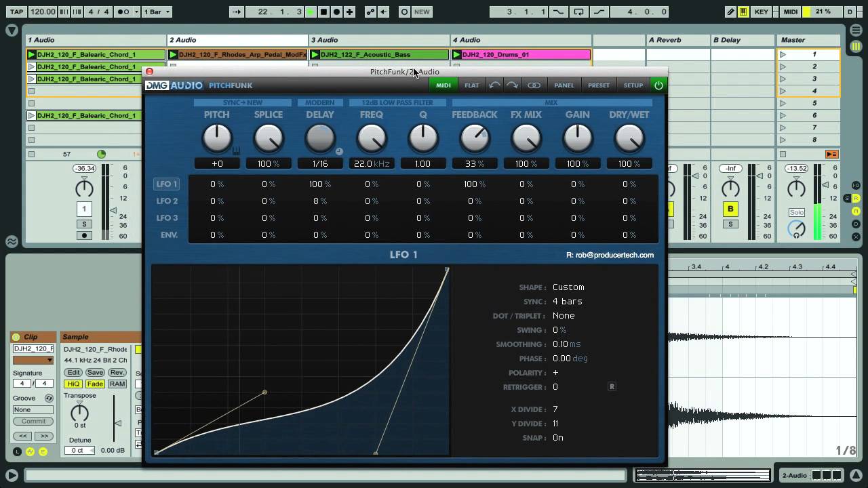Toggle the B Delay track activator

pos(730,209)
